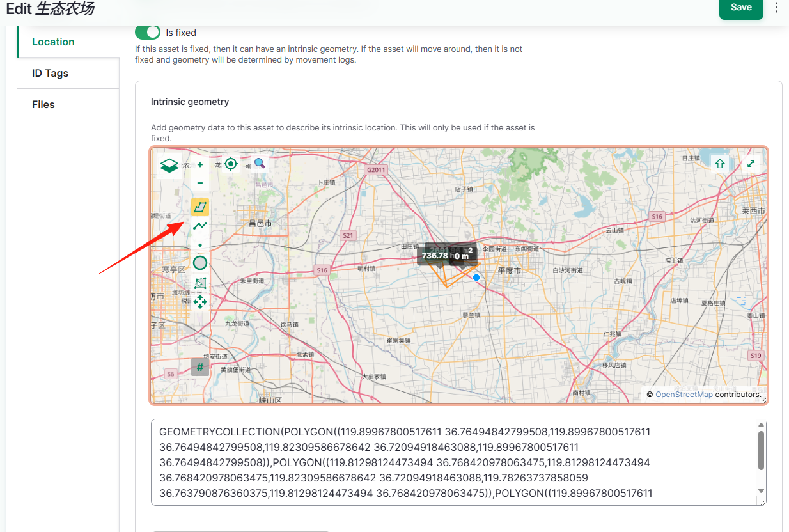
Task: Select the draw line tool
Action: tap(200, 226)
